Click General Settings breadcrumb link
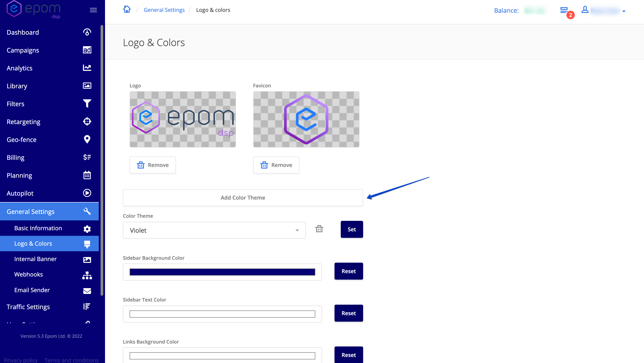 [164, 10]
